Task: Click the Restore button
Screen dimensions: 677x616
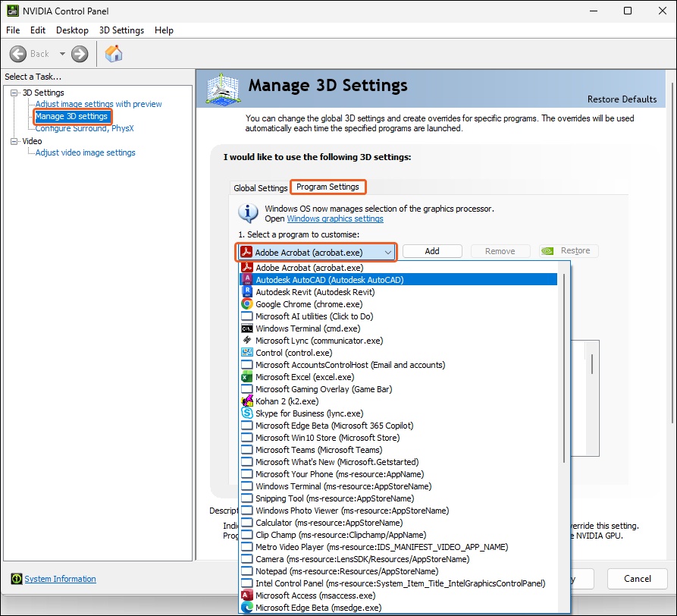Action: [569, 250]
